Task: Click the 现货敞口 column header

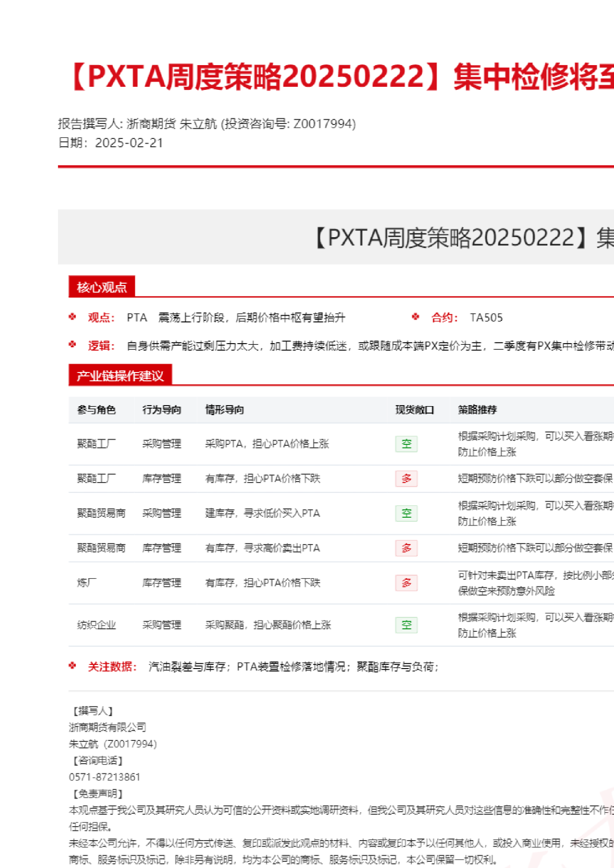Action: 415,410
